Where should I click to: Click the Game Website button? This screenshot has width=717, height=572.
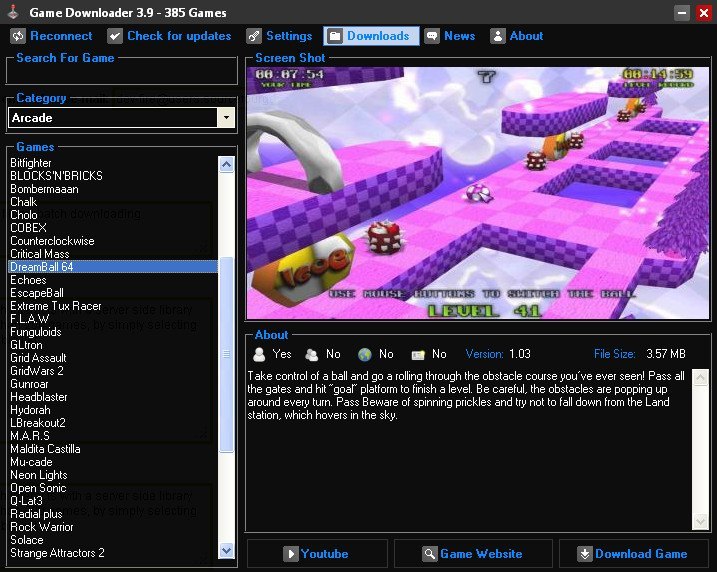(x=473, y=554)
